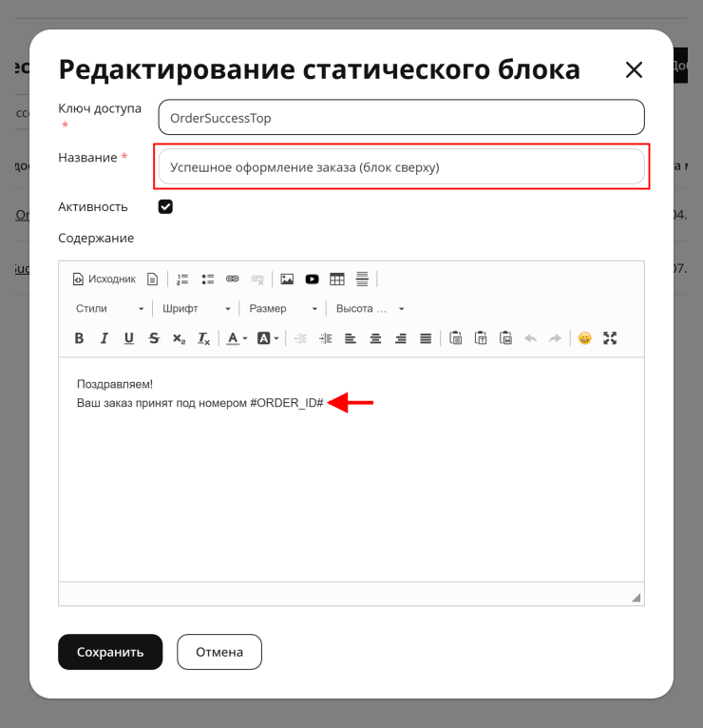Uncheck the Активность checkbox
Screen dimensions: 703x728
165,206
